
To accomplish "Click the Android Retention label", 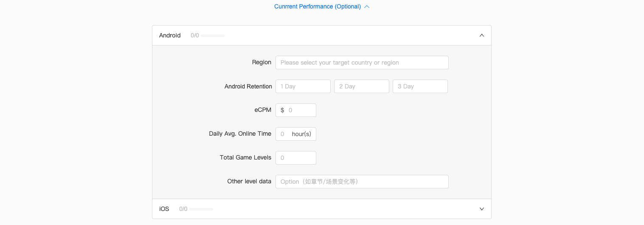I will click(248, 86).
